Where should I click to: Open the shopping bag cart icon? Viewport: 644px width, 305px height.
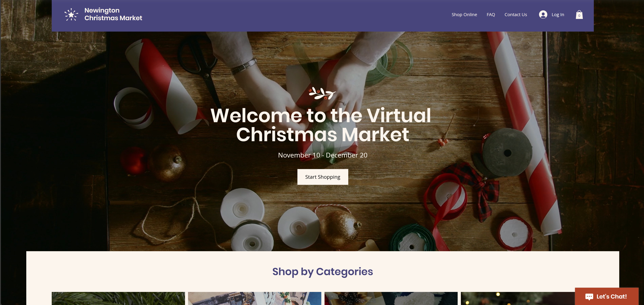point(579,15)
